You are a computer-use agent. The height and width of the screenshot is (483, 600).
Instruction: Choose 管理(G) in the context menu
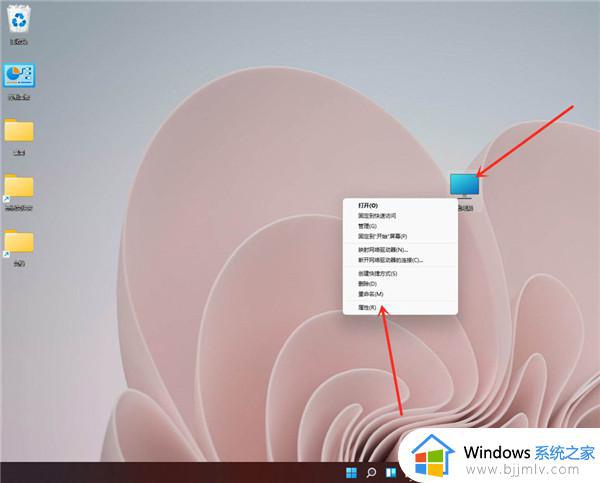coord(400,226)
